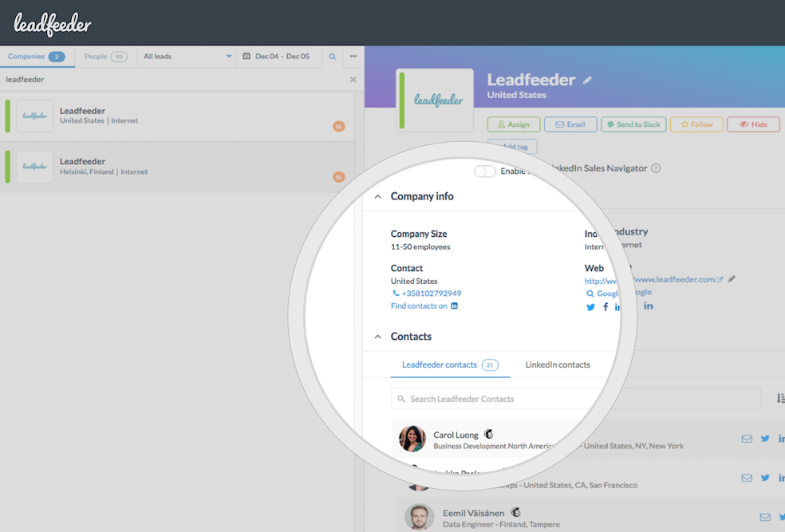The width and height of the screenshot is (785, 532).
Task: Click the phone number +358102792949 link
Action: coord(431,294)
